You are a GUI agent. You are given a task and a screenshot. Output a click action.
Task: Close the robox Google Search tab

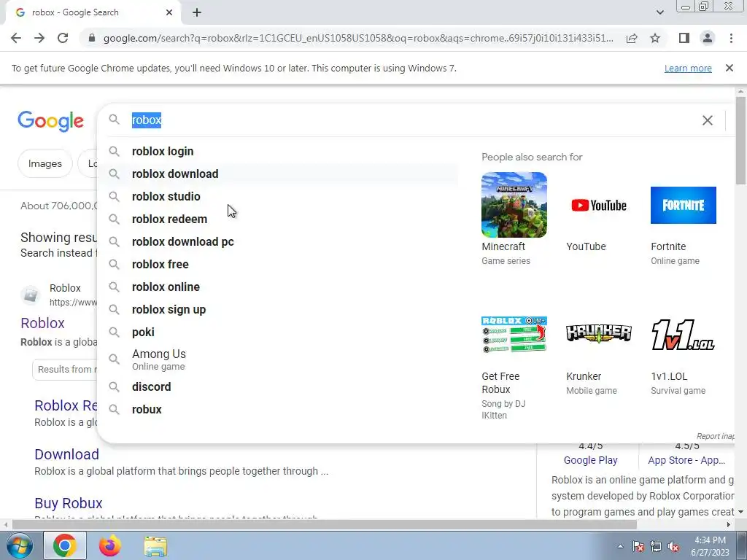tap(169, 13)
